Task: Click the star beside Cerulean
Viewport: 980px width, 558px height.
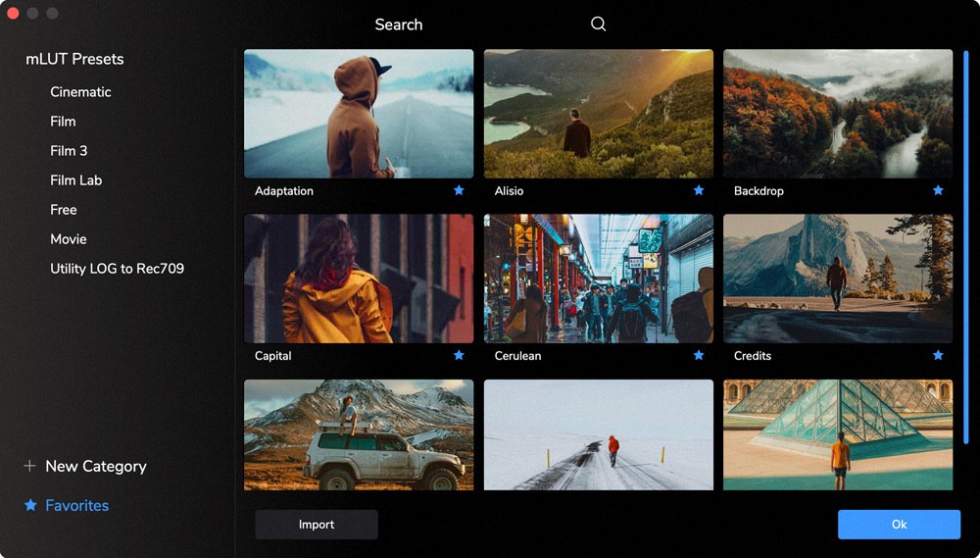Action: (699, 355)
